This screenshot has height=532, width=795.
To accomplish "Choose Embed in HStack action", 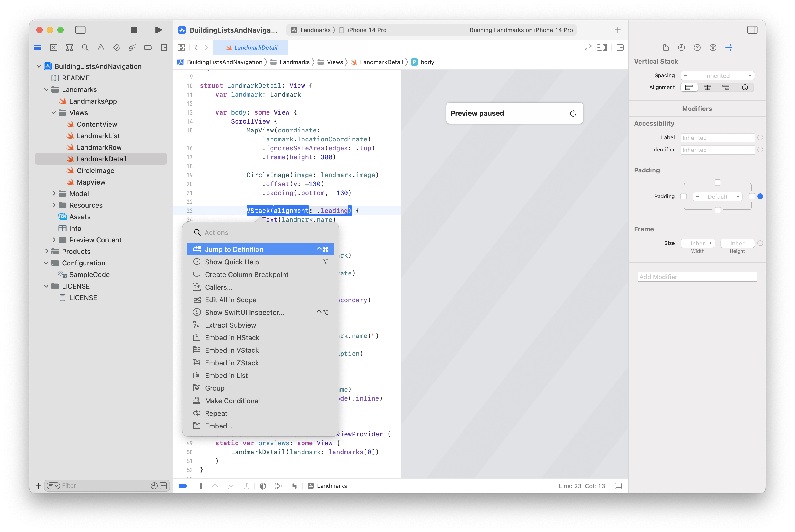I will (260, 337).
